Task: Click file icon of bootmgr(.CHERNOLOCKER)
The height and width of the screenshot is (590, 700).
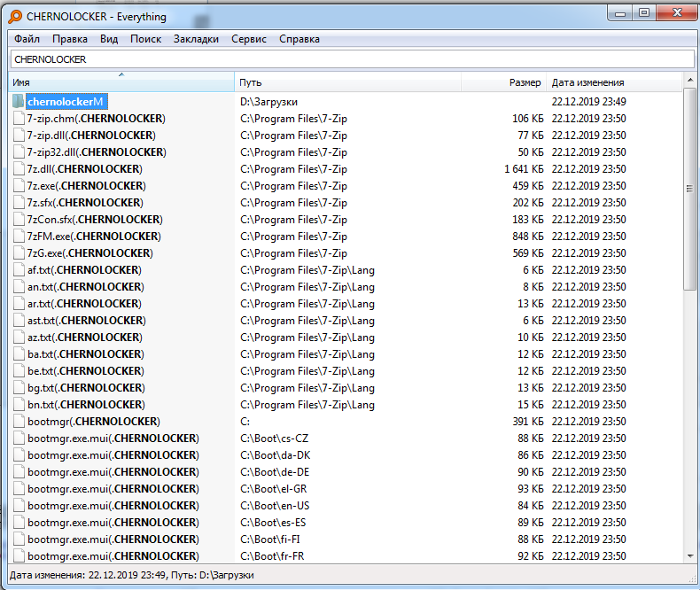Action: click(x=19, y=422)
